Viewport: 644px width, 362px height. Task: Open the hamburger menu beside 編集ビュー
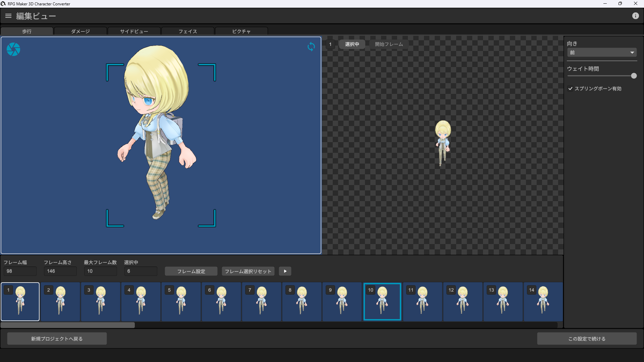tap(8, 16)
